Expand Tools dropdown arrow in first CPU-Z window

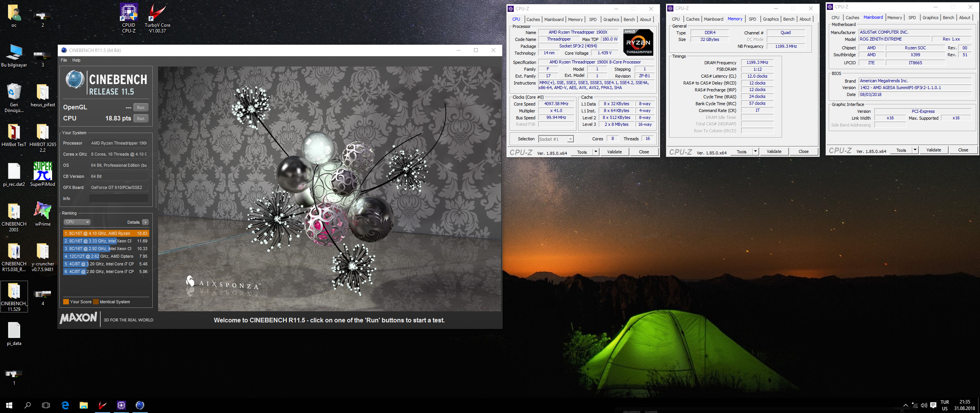coord(596,152)
